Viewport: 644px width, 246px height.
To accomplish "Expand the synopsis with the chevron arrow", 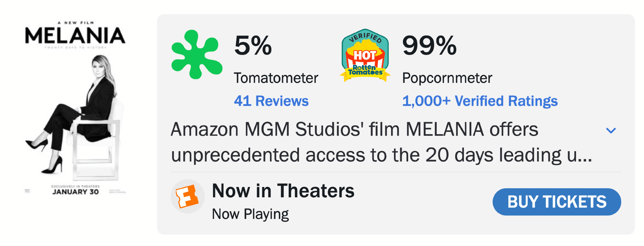I will pos(611,131).
